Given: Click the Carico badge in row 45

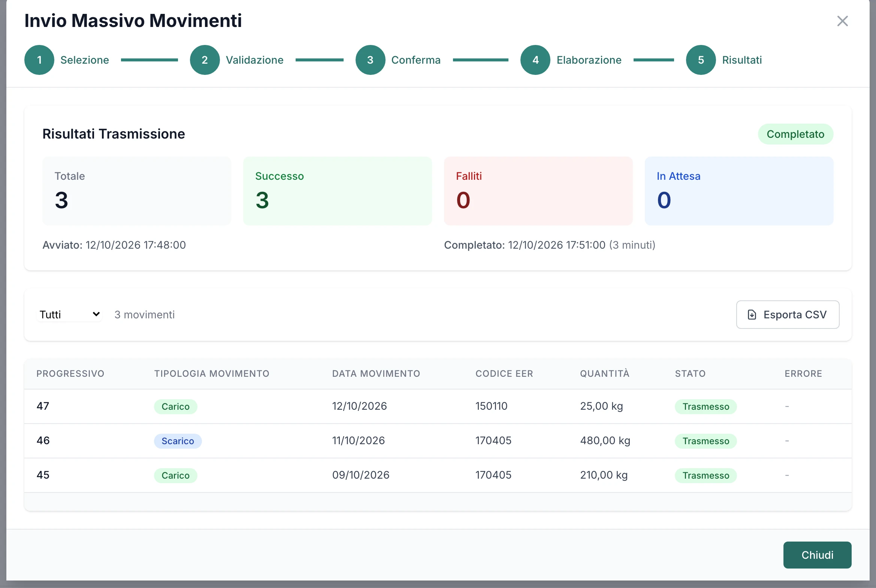Looking at the screenshot, I should coord(176,476).
